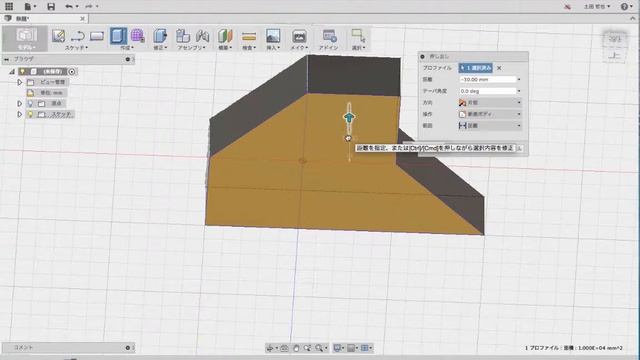The height and width of the screenshot is (360, 640).
Task: Open the 挿入 toolbar dropdown menu
Action: click(x=273, y=48)
